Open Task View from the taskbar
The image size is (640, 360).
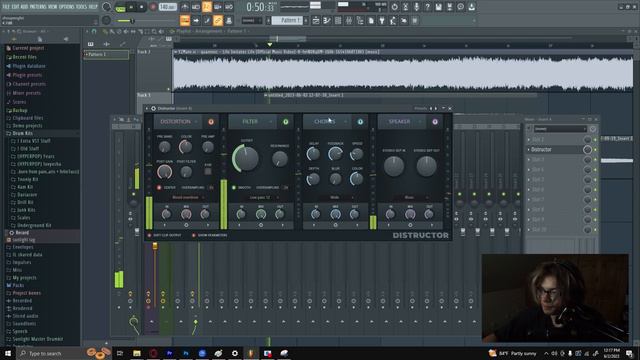point(120,353)
